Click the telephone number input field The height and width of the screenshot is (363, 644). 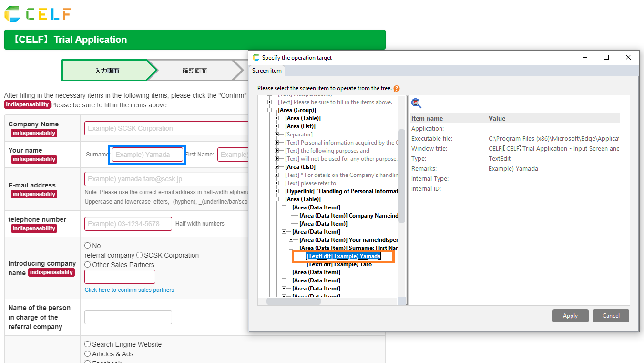pos(128,224)
